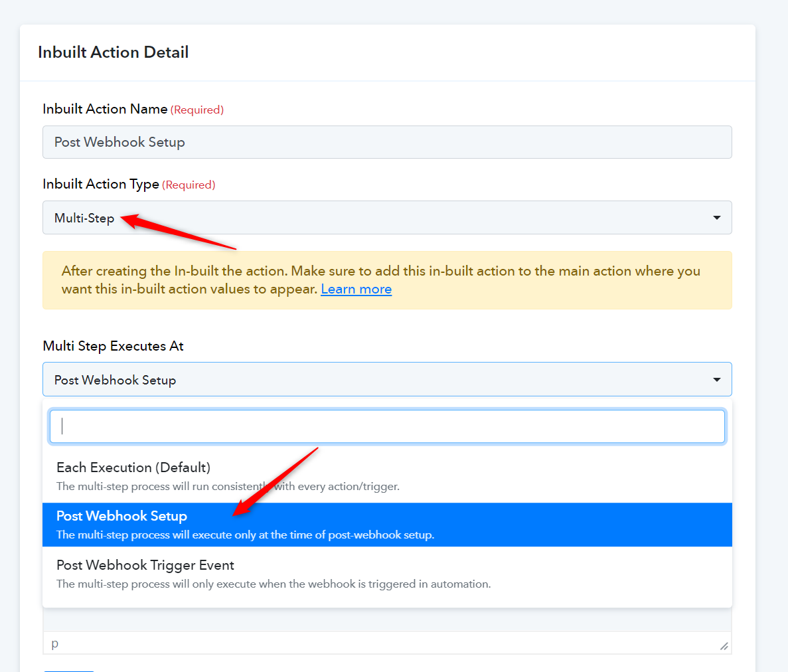Choose the highlighted Post Webhook Setup option
Screen dimensions: 788x672
point(387,525)
